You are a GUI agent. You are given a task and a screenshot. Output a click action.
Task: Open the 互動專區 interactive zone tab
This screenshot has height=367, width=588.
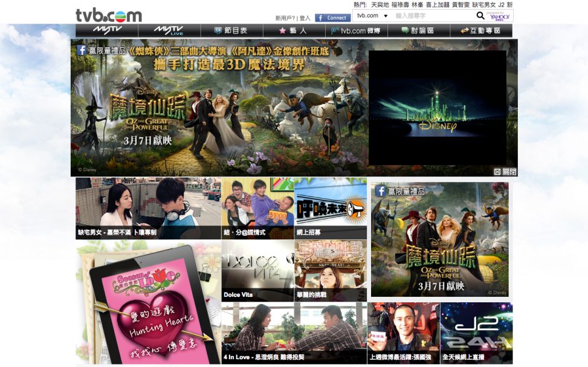pos(481,30)
